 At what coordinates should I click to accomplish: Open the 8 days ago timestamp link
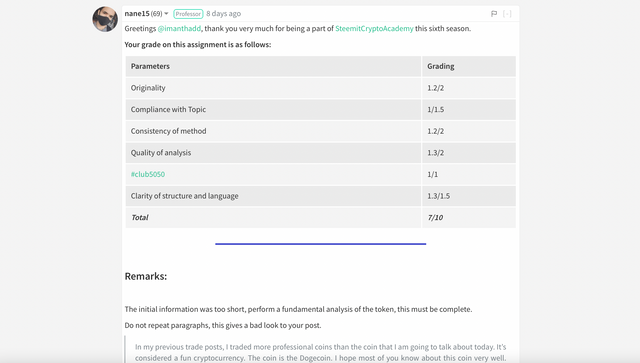(223, 13)
